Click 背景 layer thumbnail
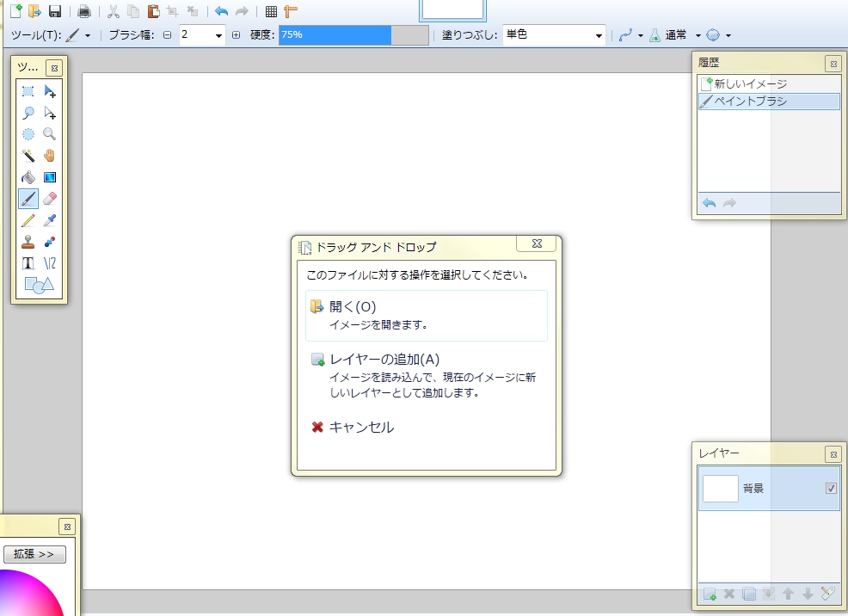The image size is (848, 616). coord(721,489)
